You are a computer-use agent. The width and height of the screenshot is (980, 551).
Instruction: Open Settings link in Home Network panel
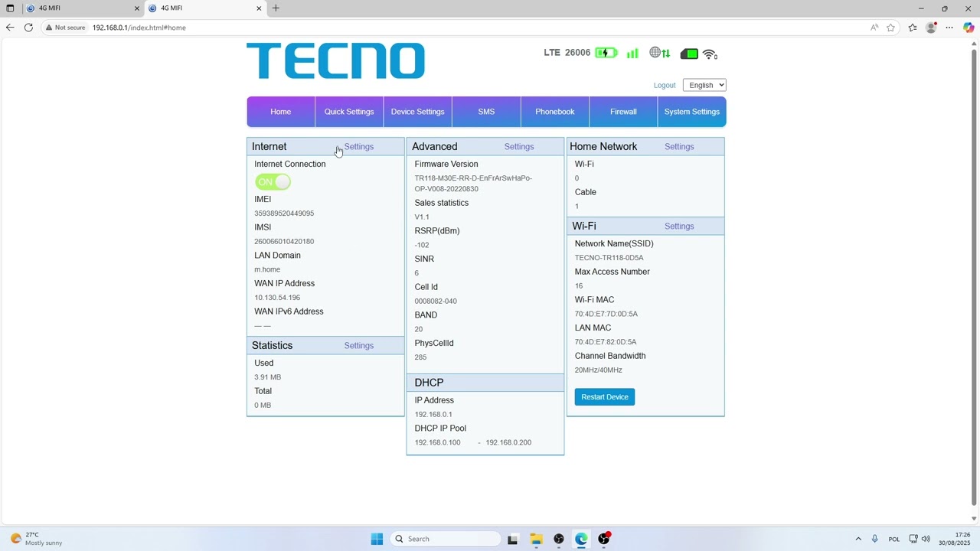679,147
